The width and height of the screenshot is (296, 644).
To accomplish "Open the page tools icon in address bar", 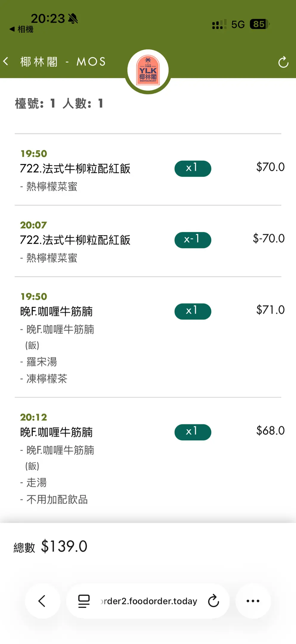I will [x=84, y=601].
